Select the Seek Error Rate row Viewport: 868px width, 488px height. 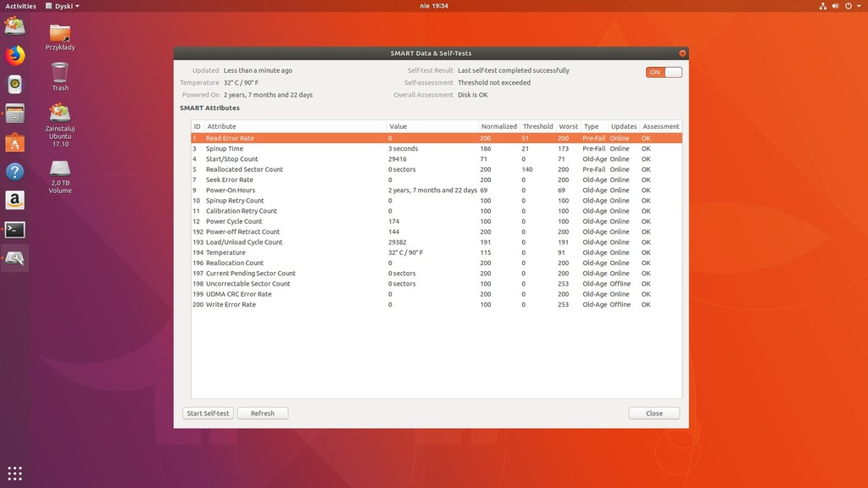pyautogui.click(x=437, y=180)
